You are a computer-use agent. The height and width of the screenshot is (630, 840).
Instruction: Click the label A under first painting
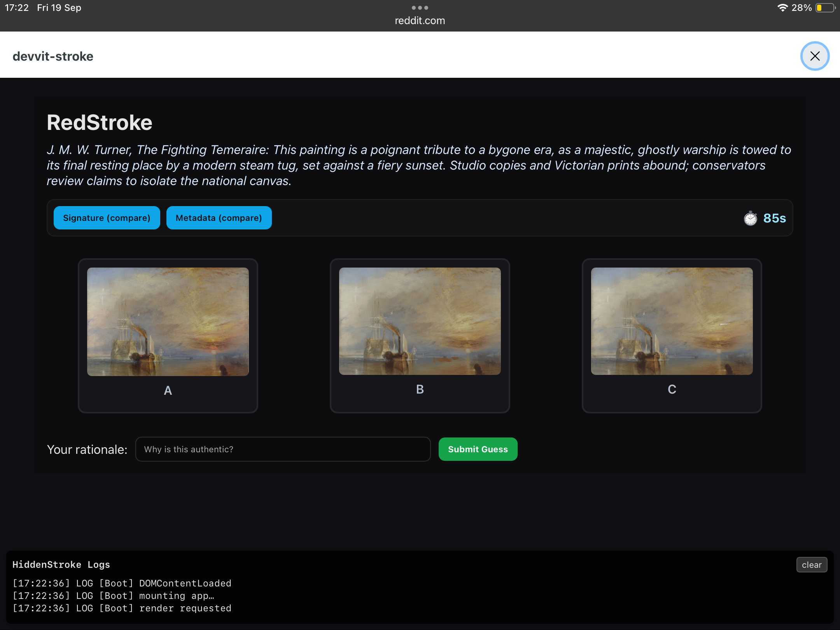click(x=168, y=390)
